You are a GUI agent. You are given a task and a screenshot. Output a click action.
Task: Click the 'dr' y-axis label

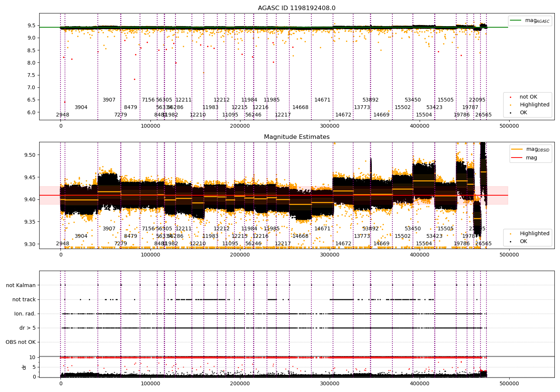pos(24,367)
